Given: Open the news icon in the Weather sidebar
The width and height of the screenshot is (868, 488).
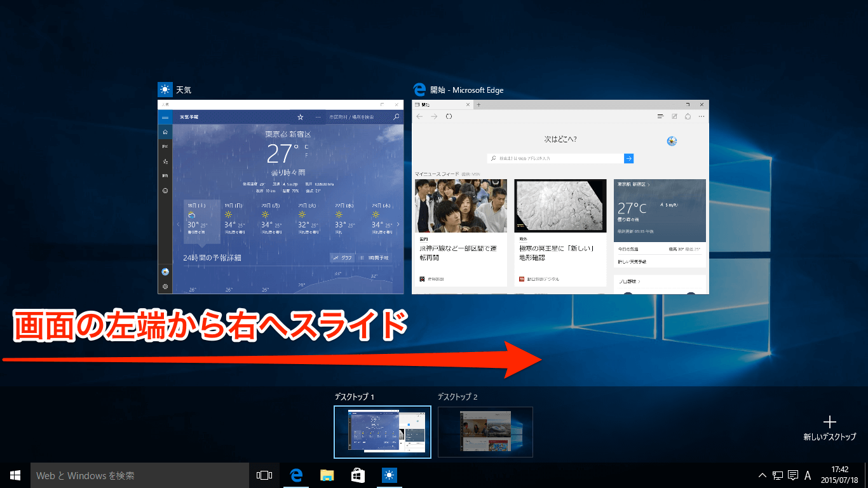Looking at the screenshot, I should click(165, 176).
